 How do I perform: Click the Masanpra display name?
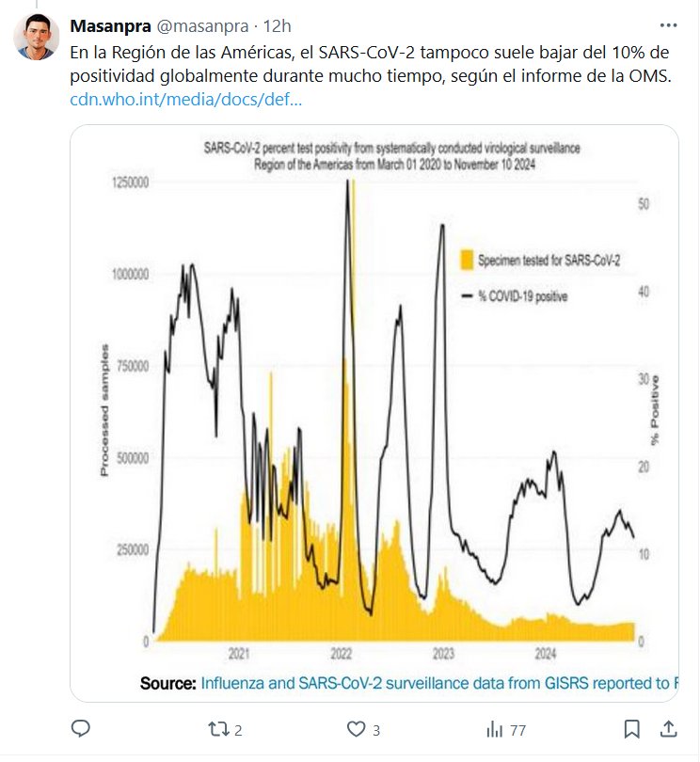(108, 25)
